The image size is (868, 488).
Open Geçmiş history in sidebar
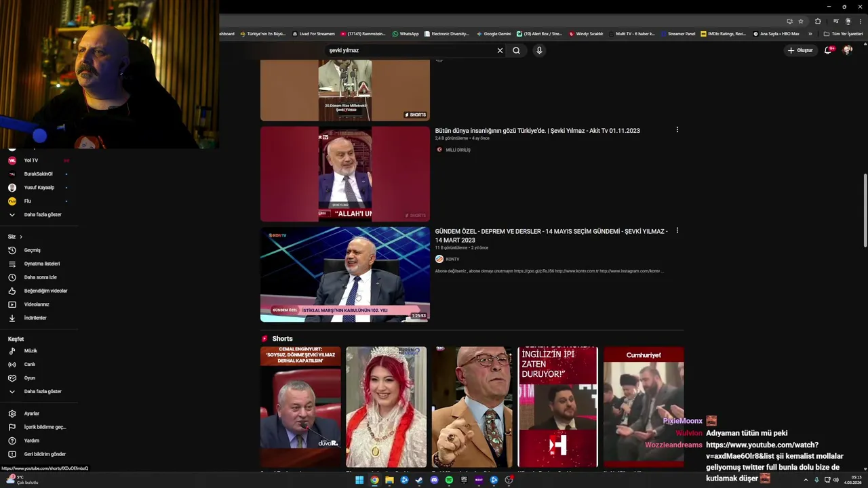[33, 250]
